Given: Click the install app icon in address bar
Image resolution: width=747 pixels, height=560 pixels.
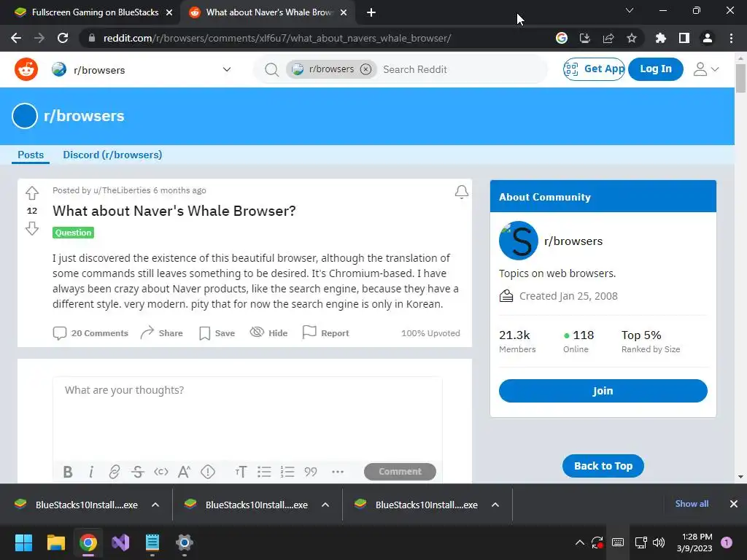Looking at the screenshot, I should click(585, 38).
